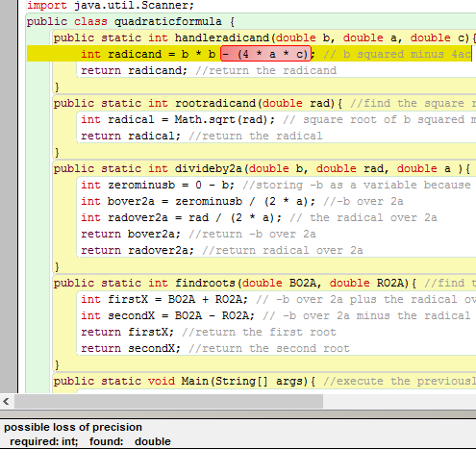This screenshot has height=449, width=476.
Task: Click the Main method declaration
Action: click(x=185, y=381)
